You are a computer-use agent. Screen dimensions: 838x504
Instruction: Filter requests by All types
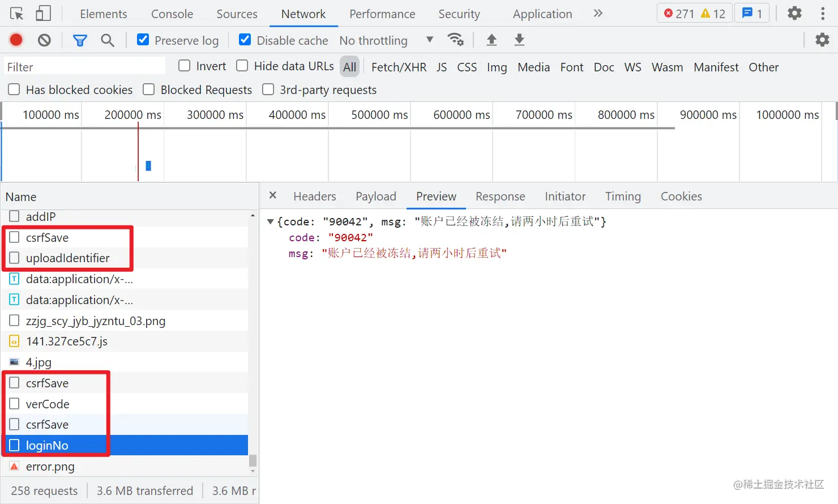pyautogui.click(x=350, y=67)
